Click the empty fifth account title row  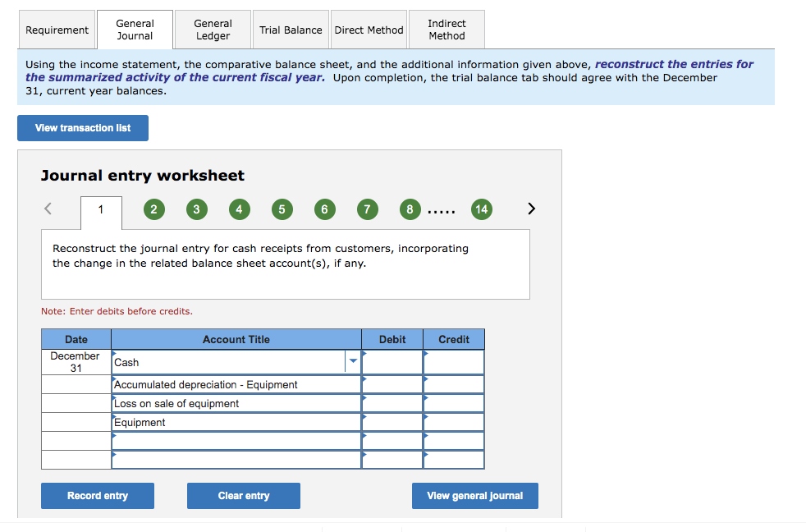click(236, 441)
